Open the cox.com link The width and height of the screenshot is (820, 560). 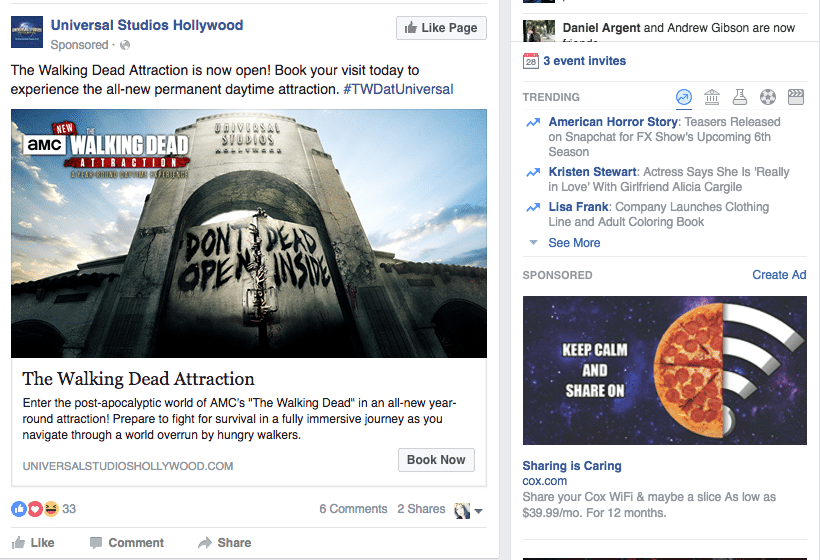click(x=544, y=481)
